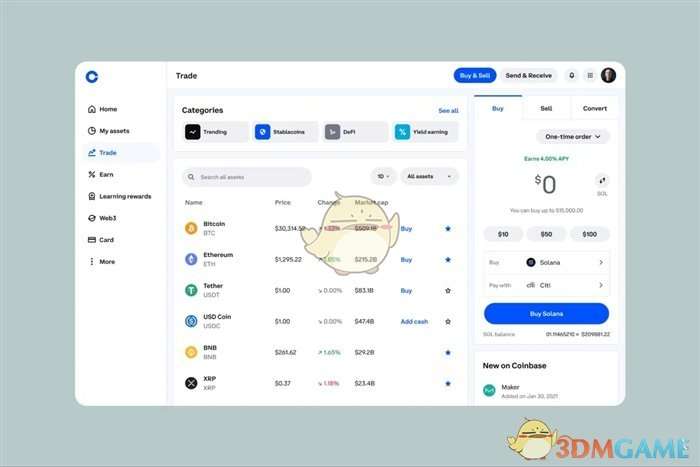Click the Ethereum coin icon
Image resolution: width=700 pixels, height=467 pixels.
[191, 259]
